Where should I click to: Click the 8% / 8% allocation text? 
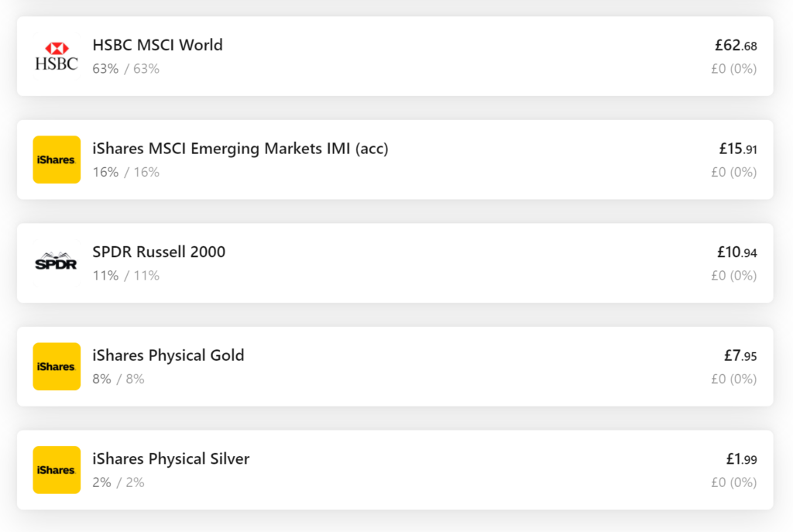118,379
